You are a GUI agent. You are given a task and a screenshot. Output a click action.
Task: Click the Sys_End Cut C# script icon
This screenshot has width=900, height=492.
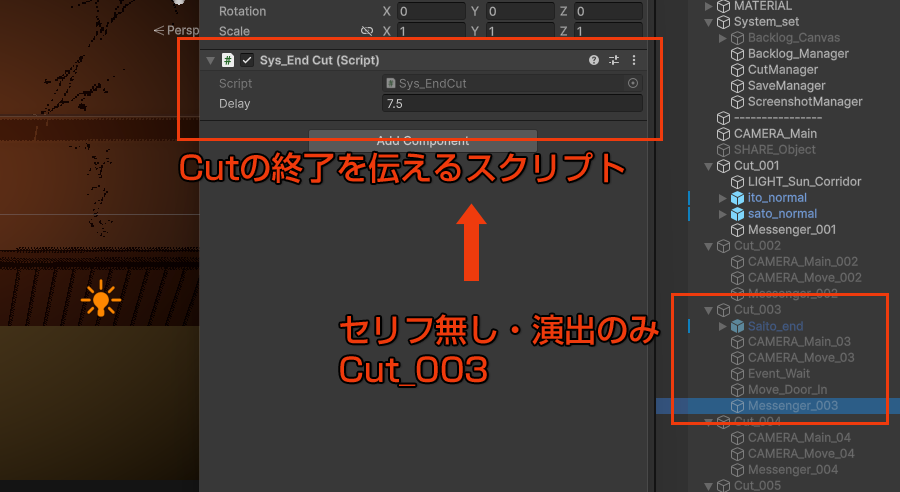point(228,60)
